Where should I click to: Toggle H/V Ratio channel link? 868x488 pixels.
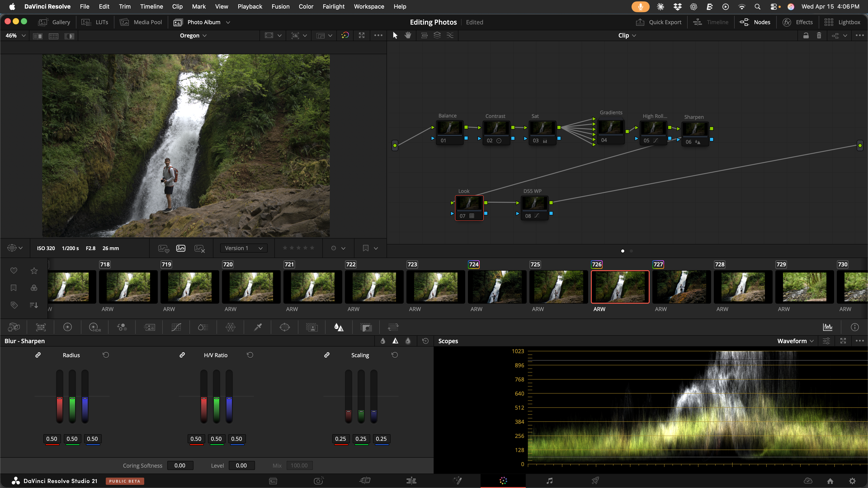point(182,355)
